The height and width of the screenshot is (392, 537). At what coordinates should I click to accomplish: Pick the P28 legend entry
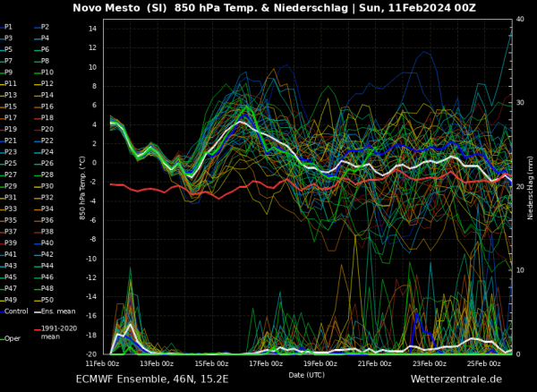tap(44, 175)
